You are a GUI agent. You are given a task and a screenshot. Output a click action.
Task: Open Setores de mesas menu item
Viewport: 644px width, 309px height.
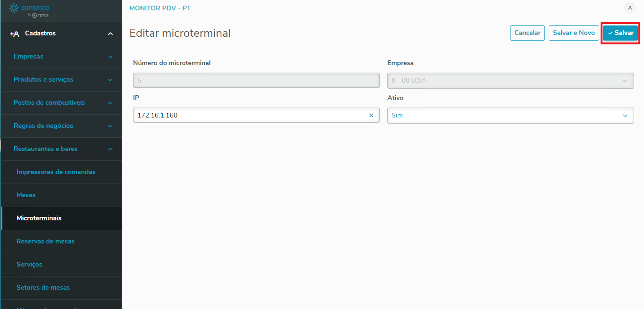click(x=43, y=288)
